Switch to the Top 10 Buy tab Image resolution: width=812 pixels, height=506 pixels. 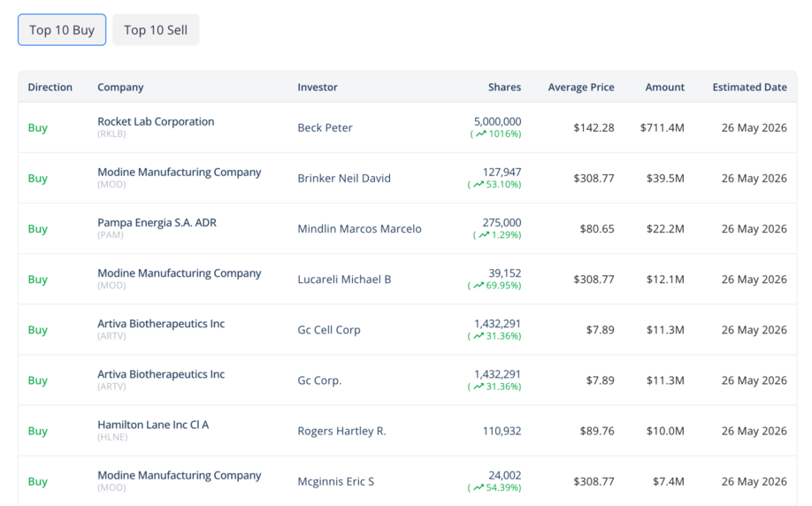tap(62, 30)
